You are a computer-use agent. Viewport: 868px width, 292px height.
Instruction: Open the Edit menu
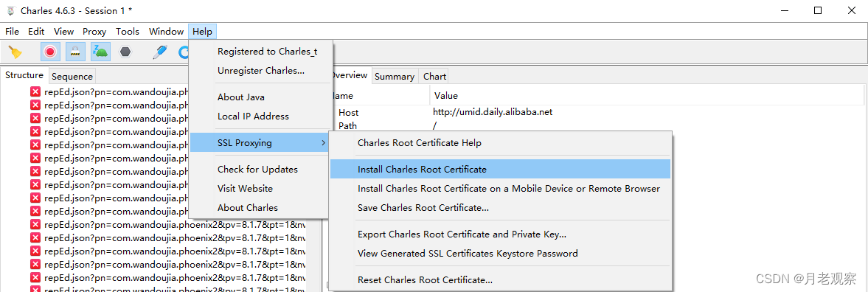click(36, 32)
